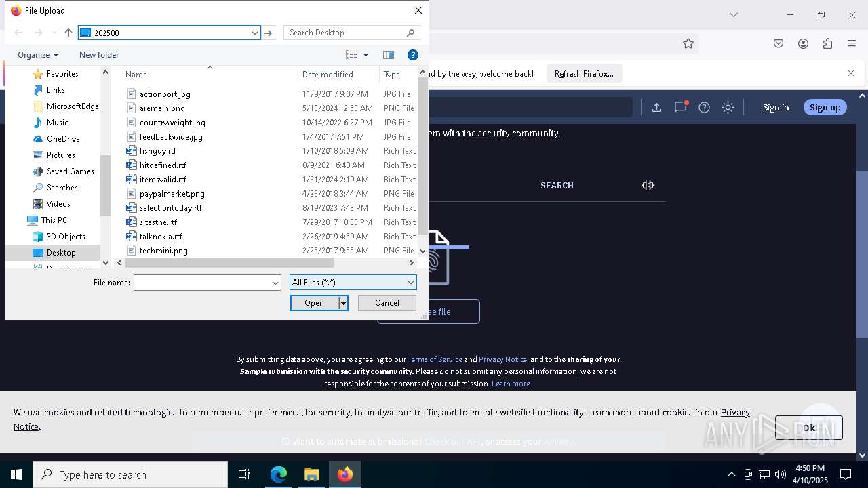This screenshot has height=488, width=868.
Task: Open the site help question icon
Action: click(x=704, y=107)
